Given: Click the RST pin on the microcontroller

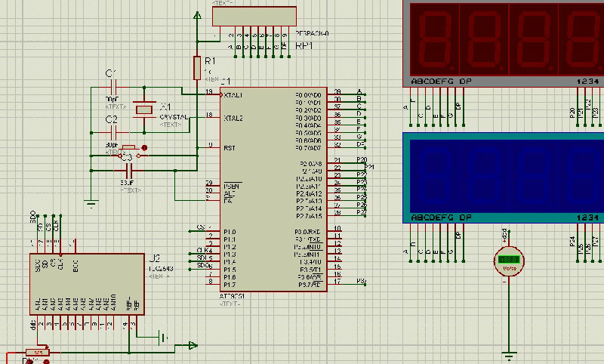Looking at the screenshot, I should [228, 148].
